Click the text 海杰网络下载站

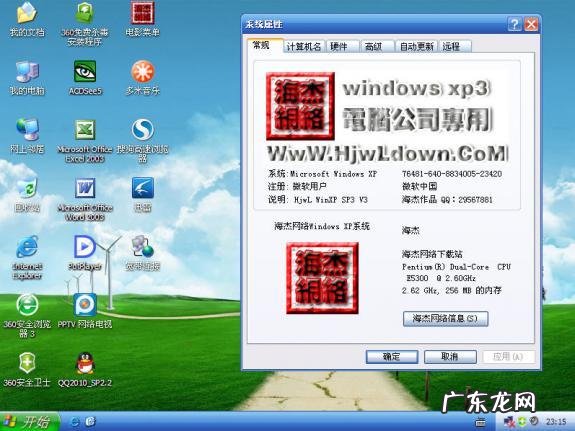click(x=432, y=254)
